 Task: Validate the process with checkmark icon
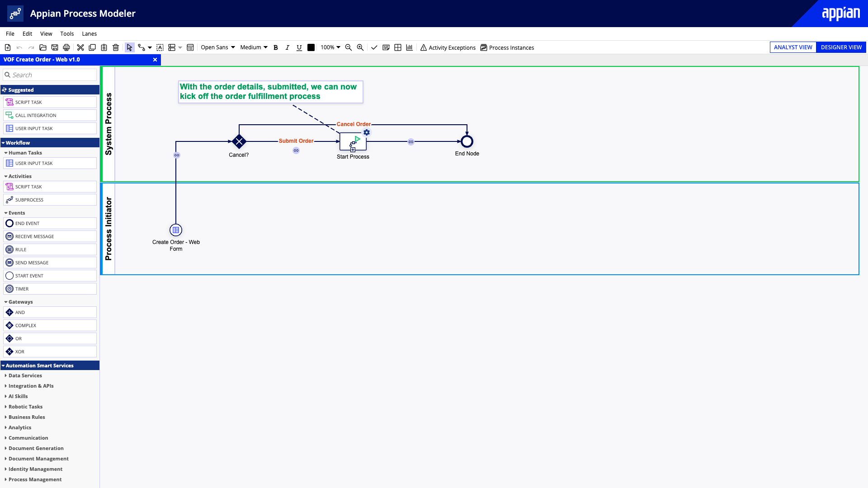(x=374, y=47)
